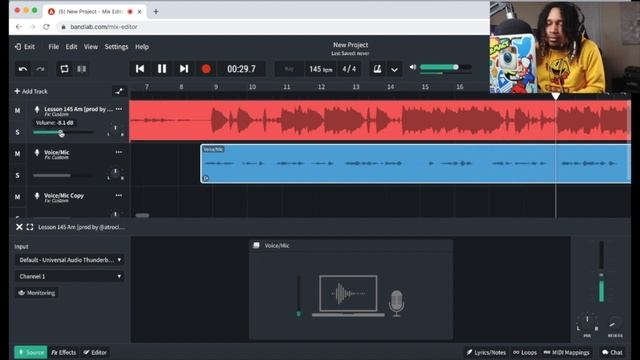Click the master volume speaker icon
640x360 pixels.
tap(413, 67)
